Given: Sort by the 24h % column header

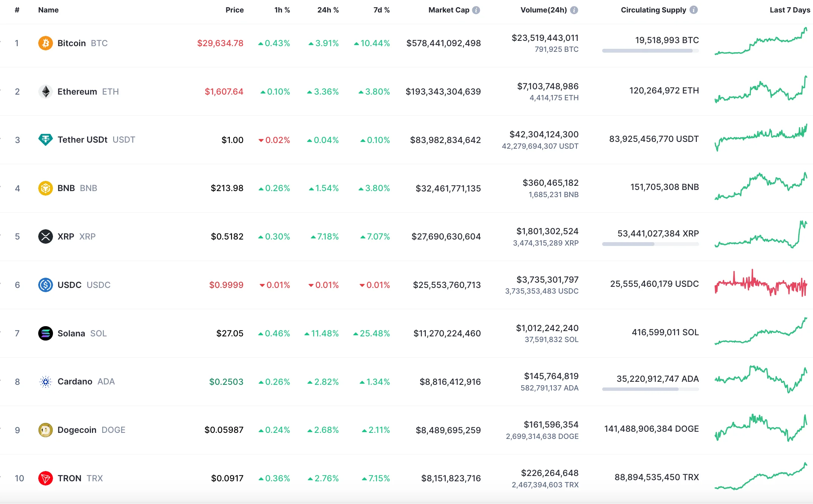Looking at the screenshot, I should click(328, 10).
